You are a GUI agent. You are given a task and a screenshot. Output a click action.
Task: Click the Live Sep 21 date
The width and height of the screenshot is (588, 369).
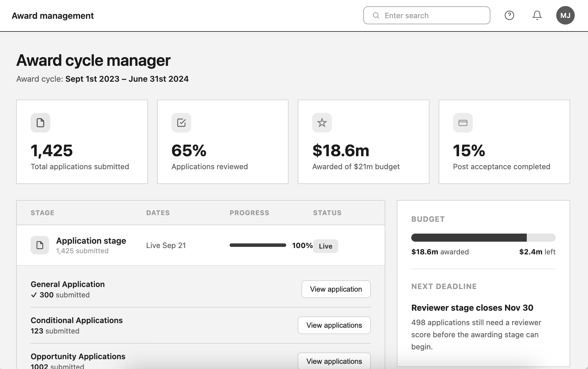166,245
